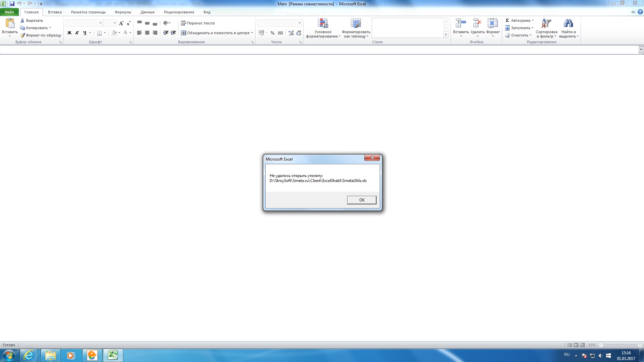This screenshot has height=362, width=644.
Task: Open the Вид tab
Action: (x=207, y=12)
